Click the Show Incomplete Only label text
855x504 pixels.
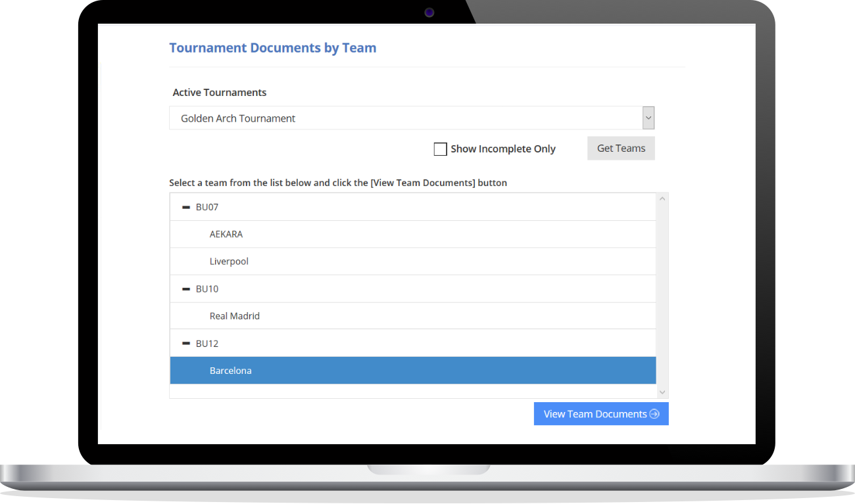(x=503, y=149)
